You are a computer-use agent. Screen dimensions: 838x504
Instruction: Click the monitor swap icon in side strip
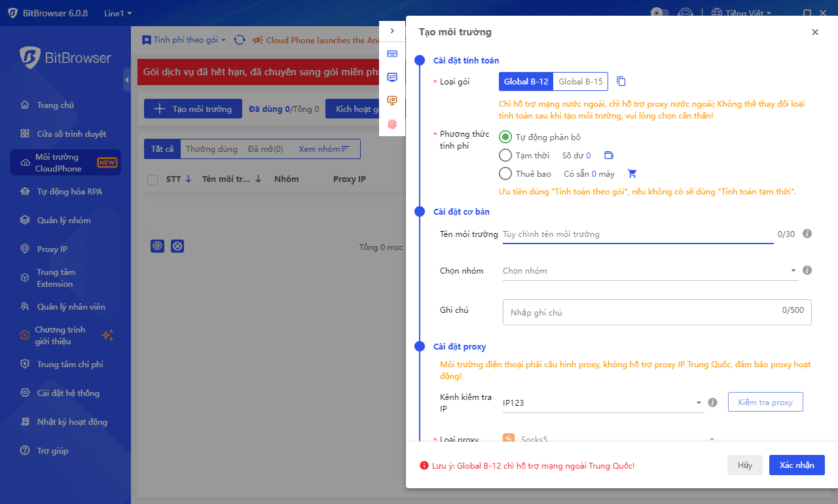click(x=392, y=77)
